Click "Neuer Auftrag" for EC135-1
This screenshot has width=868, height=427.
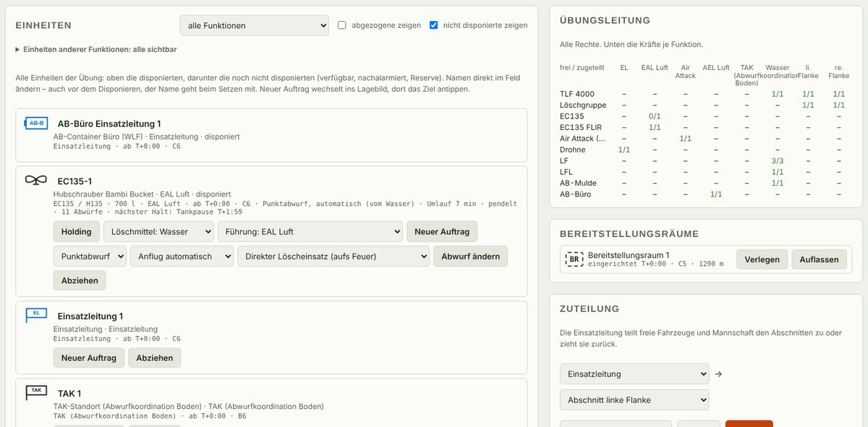(x=442, y=231)
